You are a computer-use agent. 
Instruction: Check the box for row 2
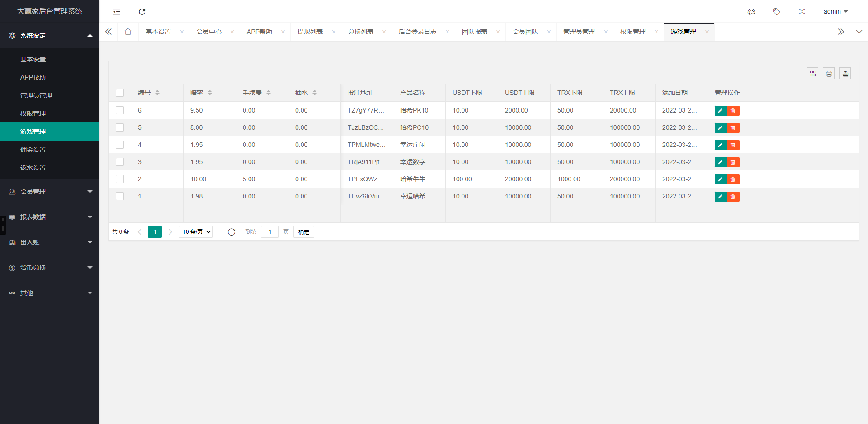click(120, 179)
